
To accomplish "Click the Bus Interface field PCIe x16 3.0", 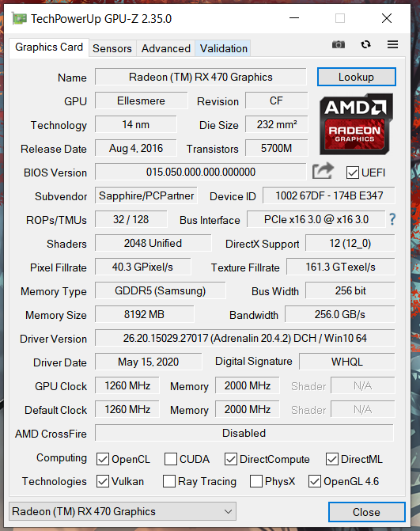I will coord(316,219).
